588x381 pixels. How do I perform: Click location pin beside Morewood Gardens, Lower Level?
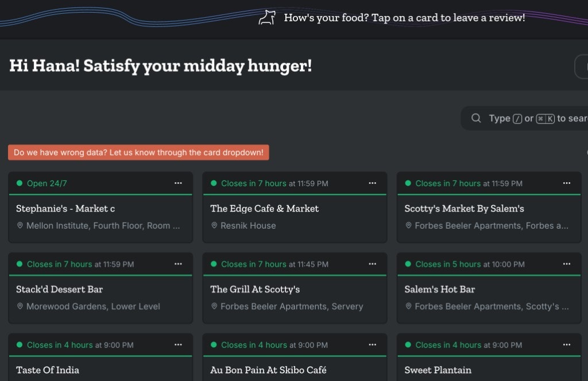coord(20,306)
